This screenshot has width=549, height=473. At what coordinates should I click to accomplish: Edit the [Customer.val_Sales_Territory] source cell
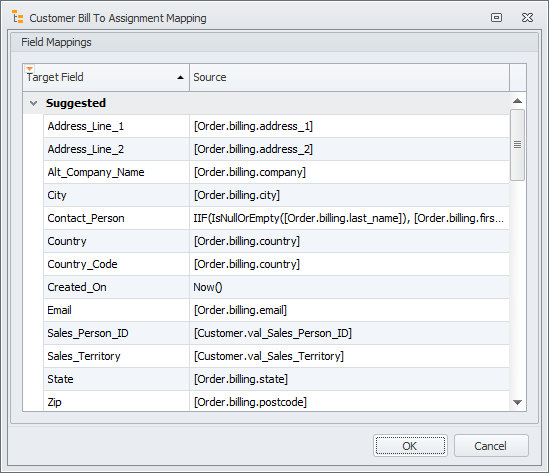[349, 356]
